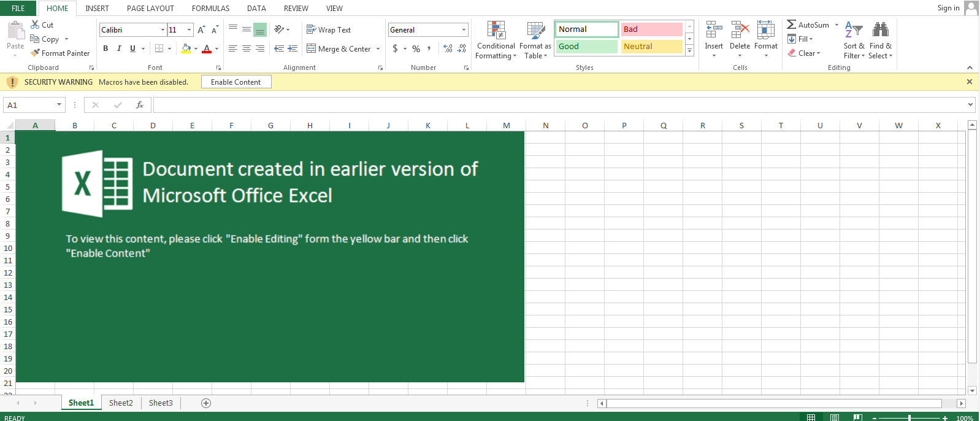Open the font size dropdown showing 11

(189, 29)
